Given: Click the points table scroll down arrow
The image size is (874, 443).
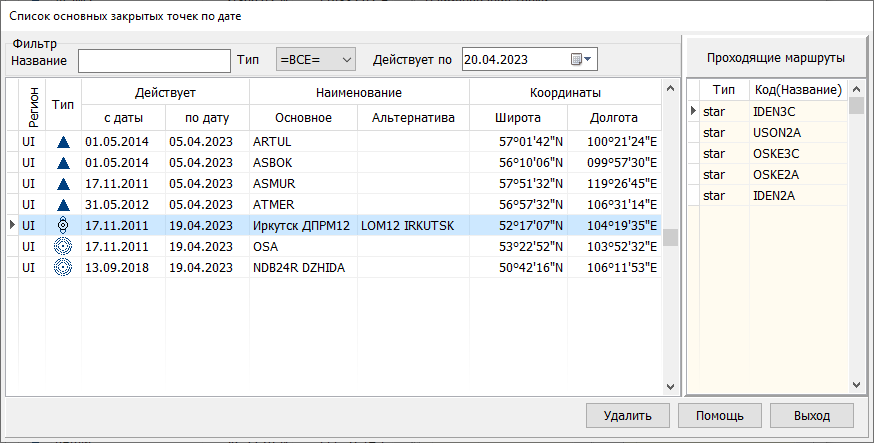Looking at the screenshot, I should tap(670, 385).
